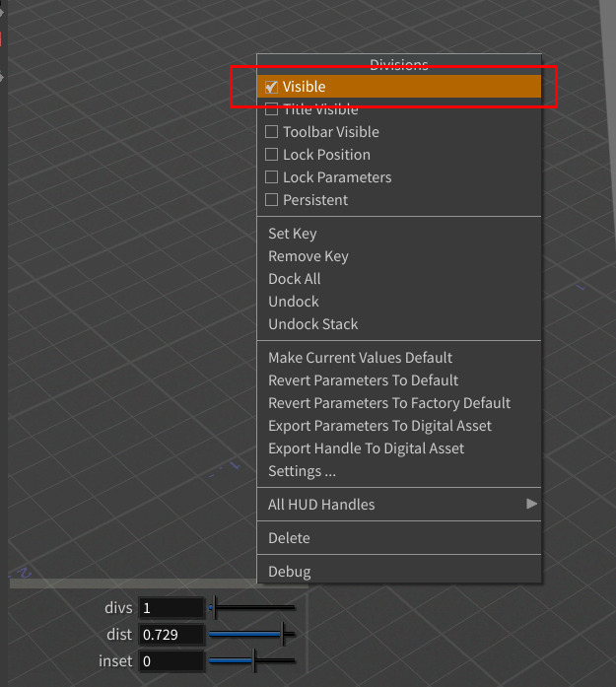Select Undock Stack option

pos(399,324)
